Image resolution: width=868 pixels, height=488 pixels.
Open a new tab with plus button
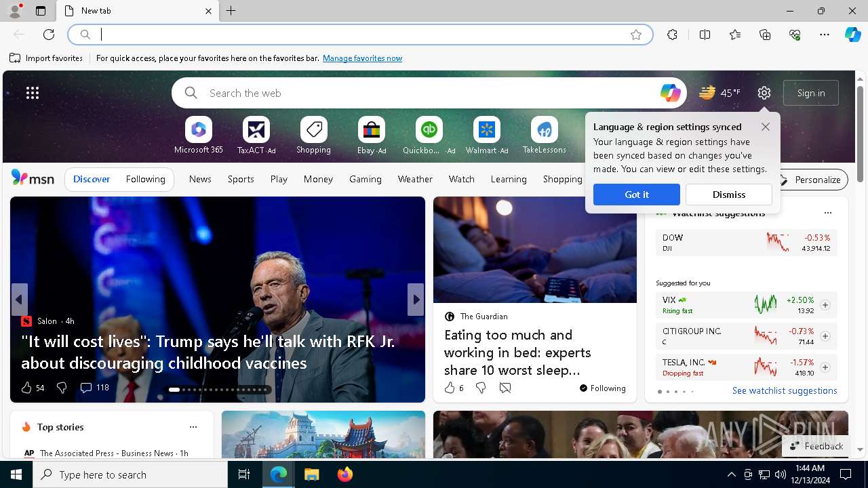point(231,11)
